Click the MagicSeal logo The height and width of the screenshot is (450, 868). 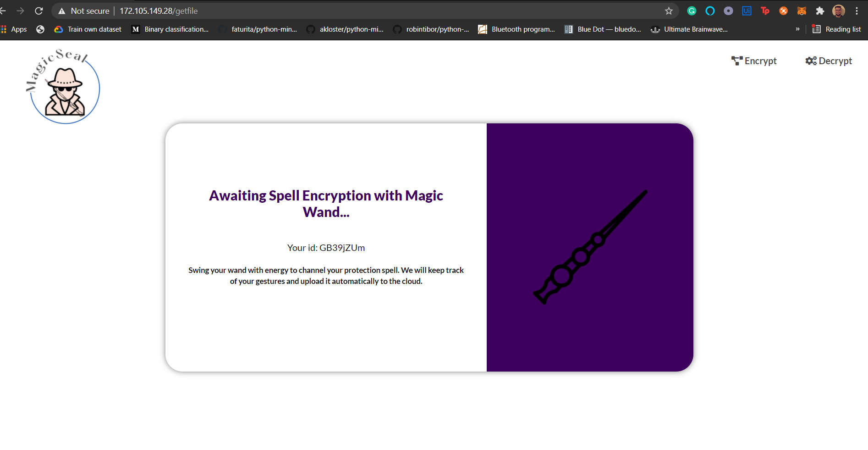point(63,86)
